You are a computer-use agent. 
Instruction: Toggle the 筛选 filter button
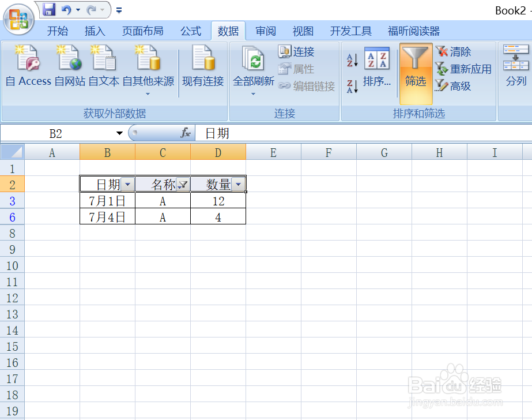click(x=416, y=73)
